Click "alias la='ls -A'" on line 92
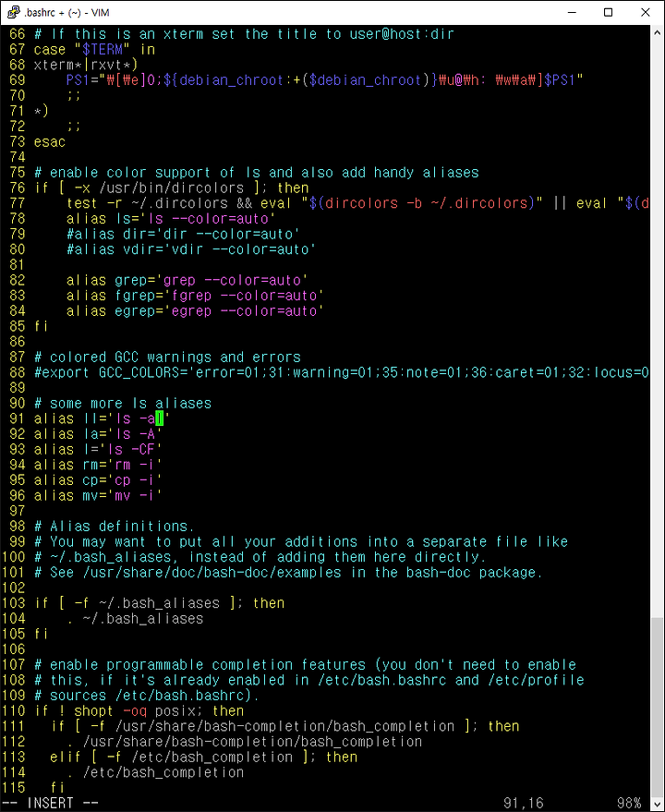665x812 pixels. [99, 434]
